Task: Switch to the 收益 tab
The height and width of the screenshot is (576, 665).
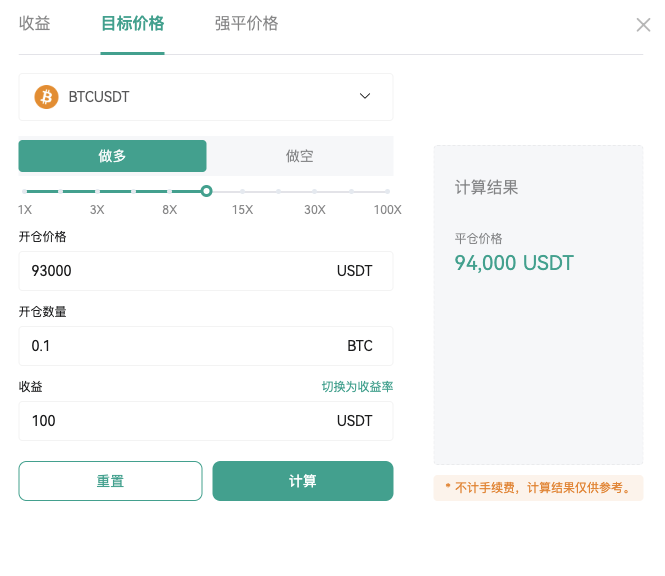Action: point(35,23)
